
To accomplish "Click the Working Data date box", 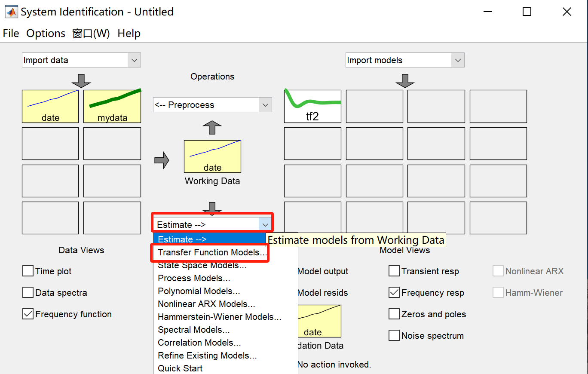I will 212,156.
